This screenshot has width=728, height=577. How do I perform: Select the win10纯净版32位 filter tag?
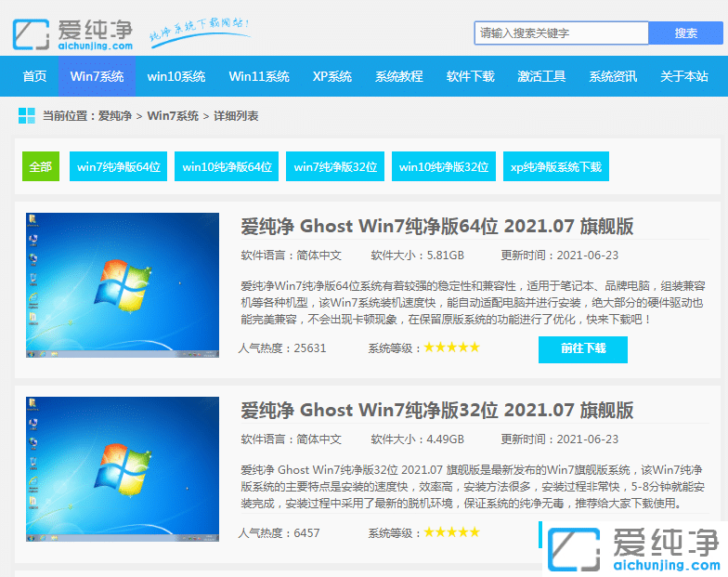pyautogui.click(x=444, y=166)
